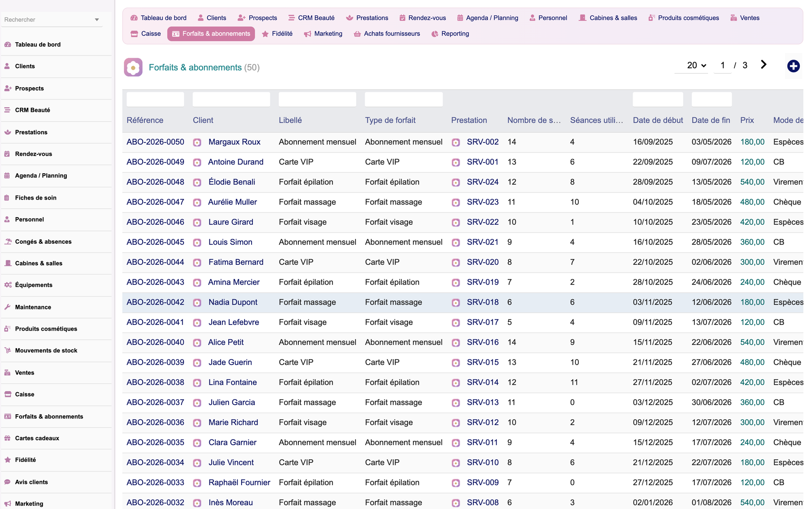Click the Avis clients speech bubble icon
Image resolution: width=812 pixels, height=509 pixels.
coord(8,482)
